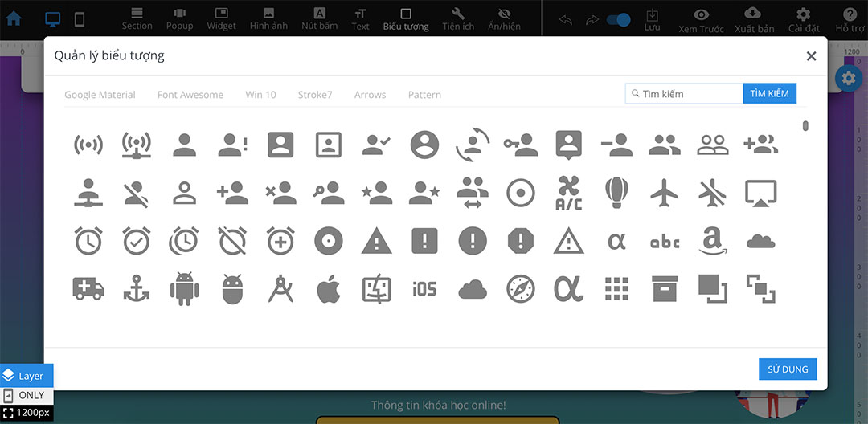
Task: Switch to the Arrows tab
Action: click(370, 95)
